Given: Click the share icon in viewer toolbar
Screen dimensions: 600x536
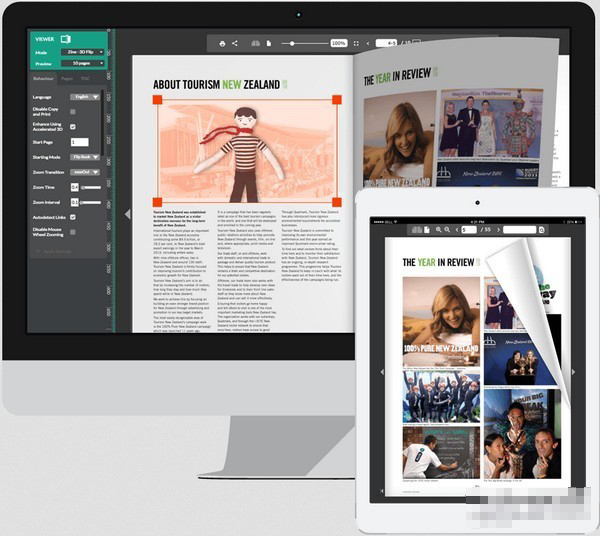Looking at the screenshot, I should [235, 43].
